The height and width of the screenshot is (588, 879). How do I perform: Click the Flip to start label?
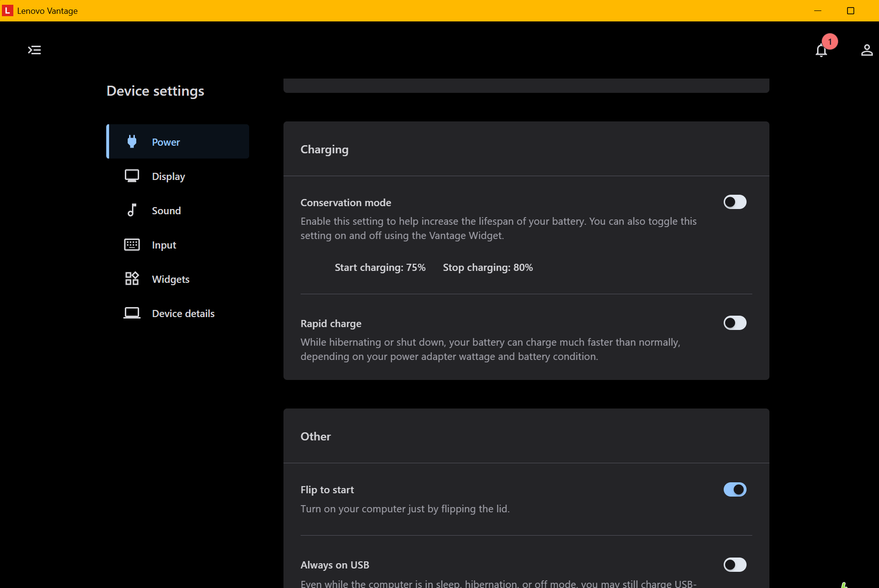tap(327, 490)
